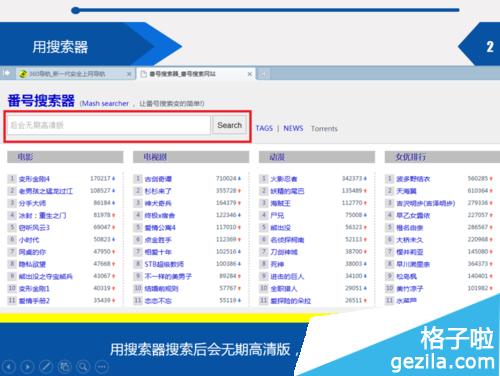Open TV entry 古剑奇谭
The width and height of the screenshot is (500, 376).
(x=158, y=179)
